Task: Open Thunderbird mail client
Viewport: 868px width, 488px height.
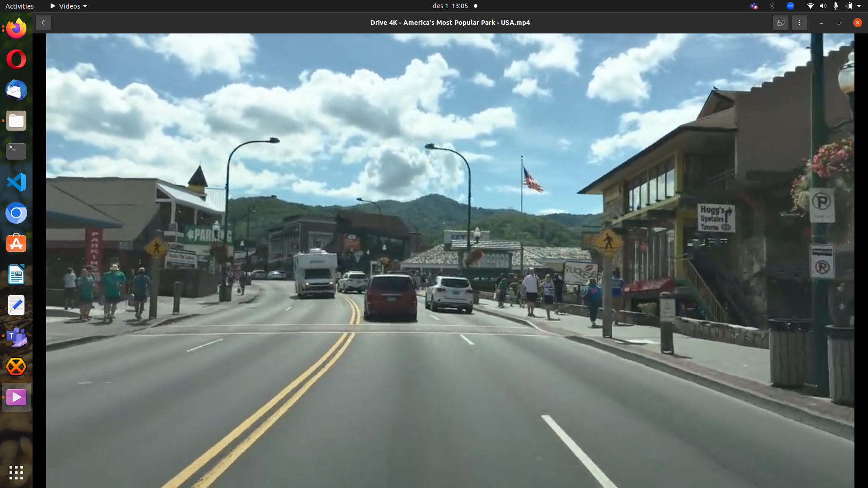Action: (16, 90)
